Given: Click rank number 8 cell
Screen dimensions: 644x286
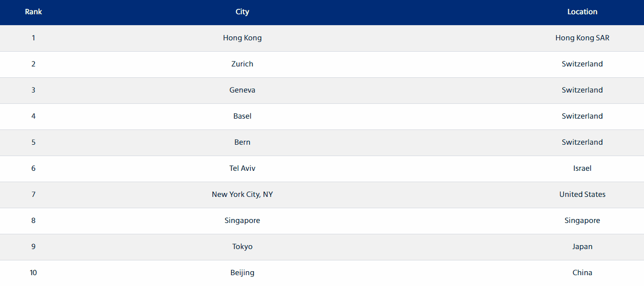Looking at the screenshot, I should point(33,221).
